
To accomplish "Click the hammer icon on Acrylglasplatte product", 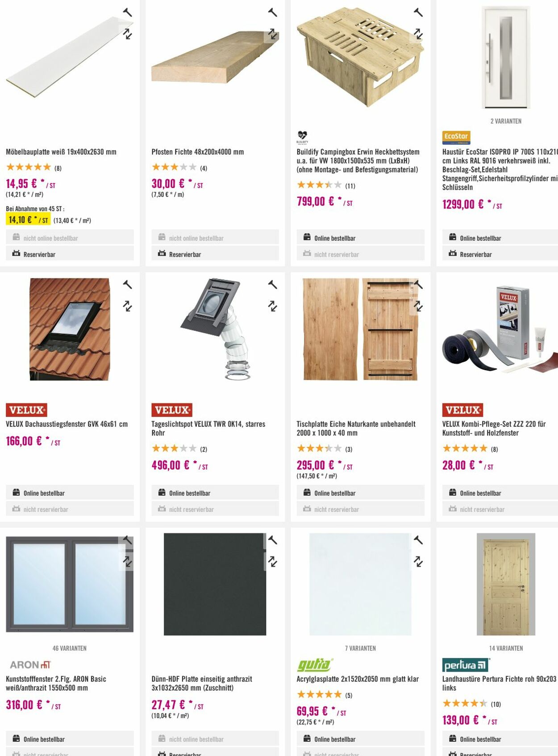I will tap(418, 540).
